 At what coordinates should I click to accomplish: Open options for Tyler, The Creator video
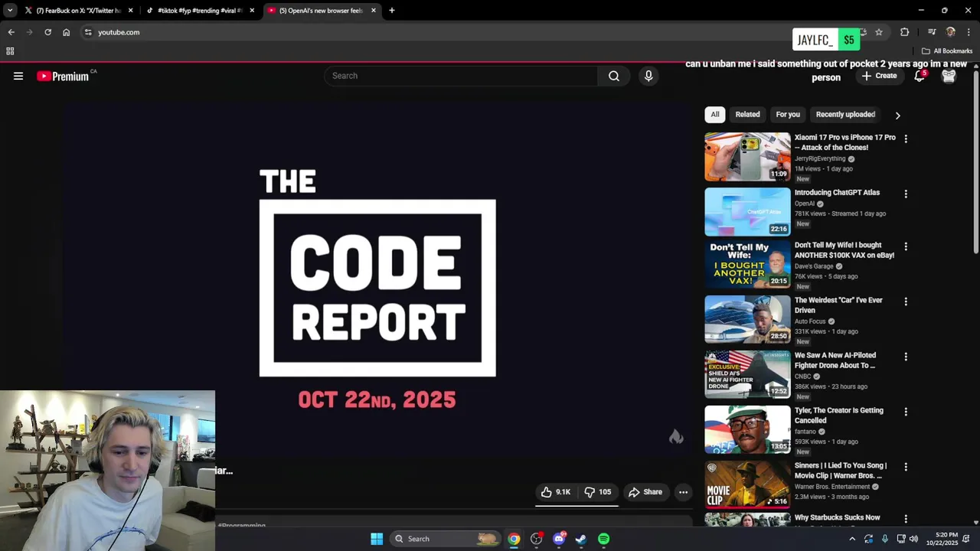coord(906,412)
